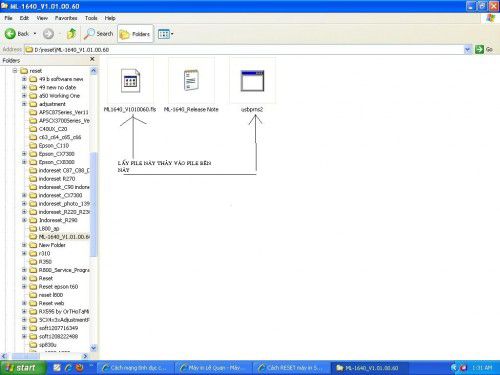This screenshot has width=500, height=375.
Task: Go up one folder level
Action: coord(71,34)
